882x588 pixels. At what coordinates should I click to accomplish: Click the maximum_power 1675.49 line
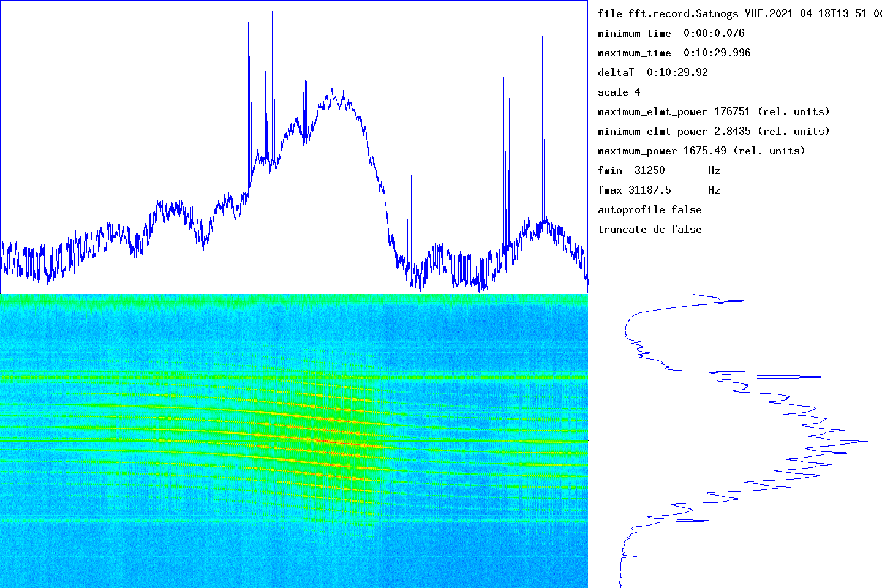(x=702, y=151)
